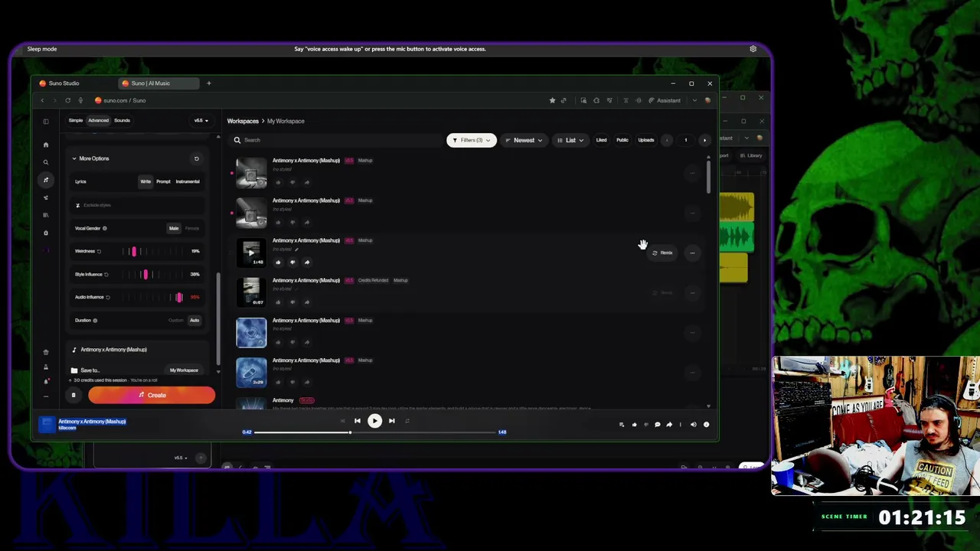Image resolution: width=980 pixels, height=551 pixels.
Task: Open the blue heart cover song thumbnail
Action: point(251,333)
